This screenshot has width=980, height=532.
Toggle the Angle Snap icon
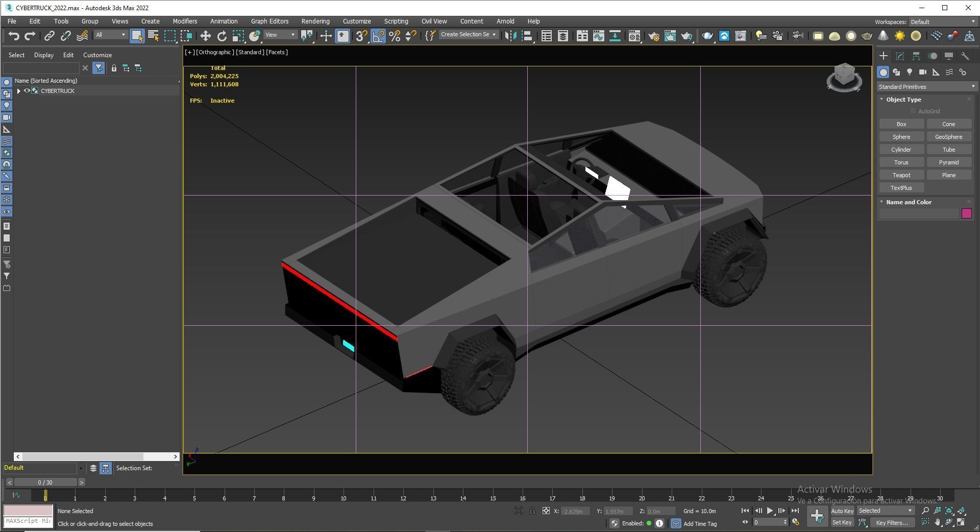pos(378,36)
